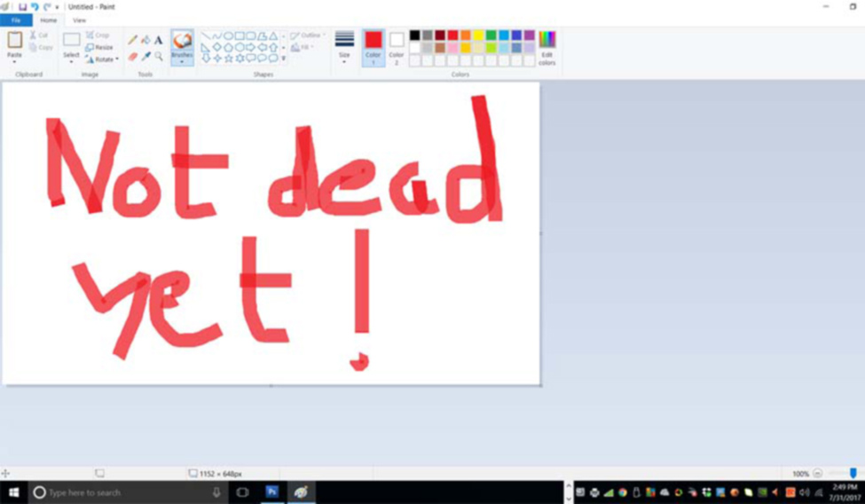Choose the Triangle shape
Screen dimensions: 865x504
pos(273,35)
